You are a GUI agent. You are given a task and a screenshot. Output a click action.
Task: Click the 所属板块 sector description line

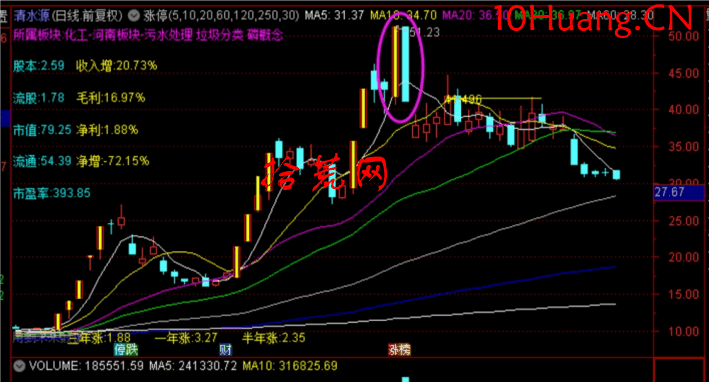[x=148, y=35]
